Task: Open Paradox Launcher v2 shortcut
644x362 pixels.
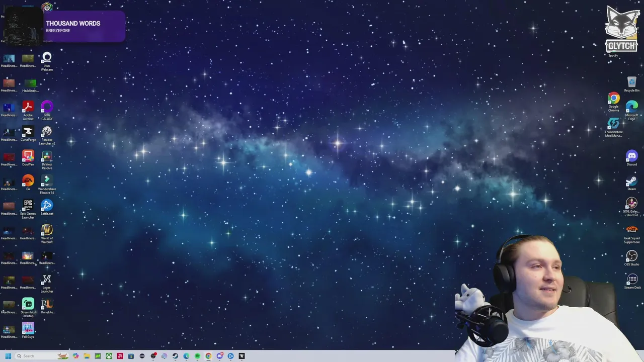Action: 47,135
